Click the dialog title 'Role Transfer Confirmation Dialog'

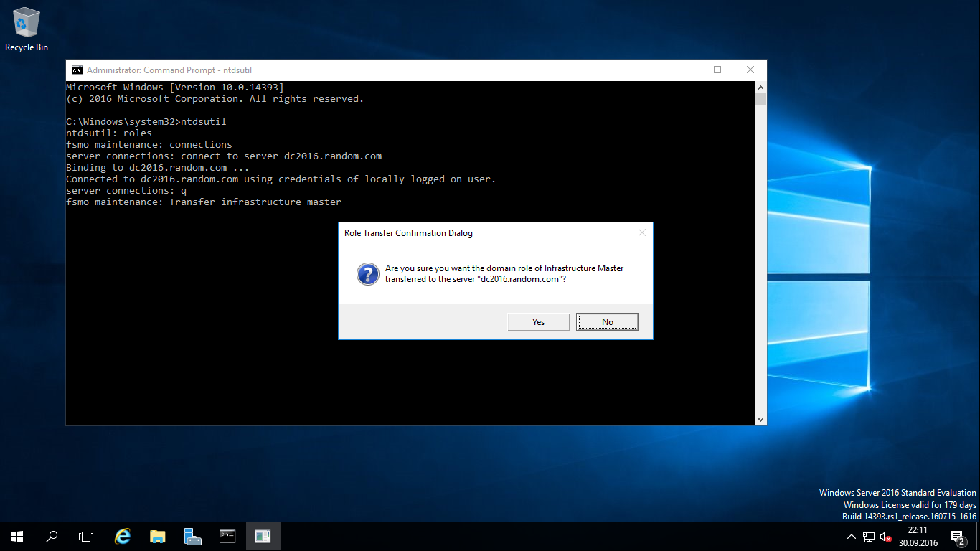408,233
